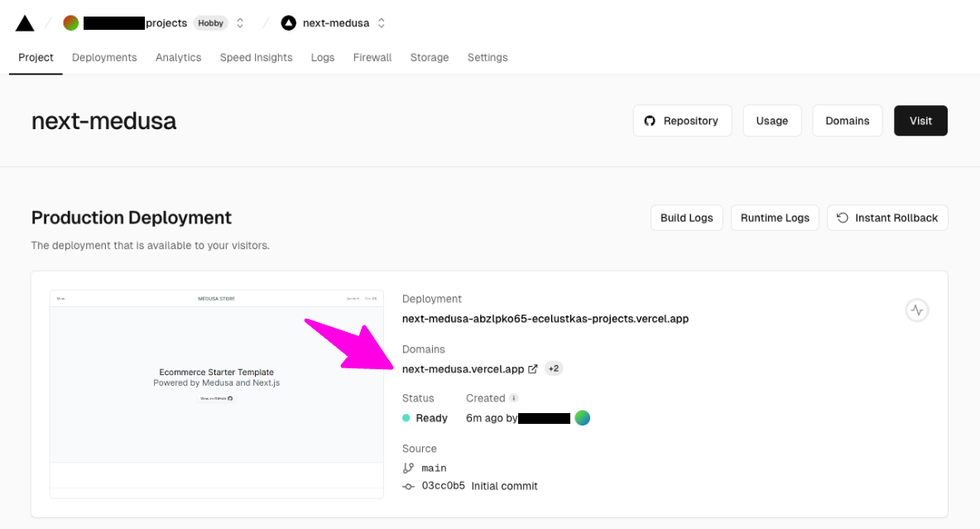Click the Hobby plan badge
The width and height of the screenshot is (980, 529).
[210, 23]
